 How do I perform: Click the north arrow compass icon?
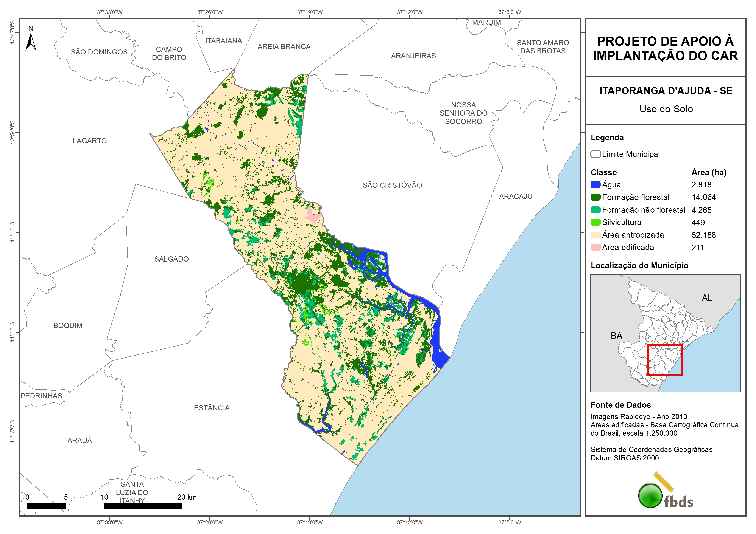point(31,41)
